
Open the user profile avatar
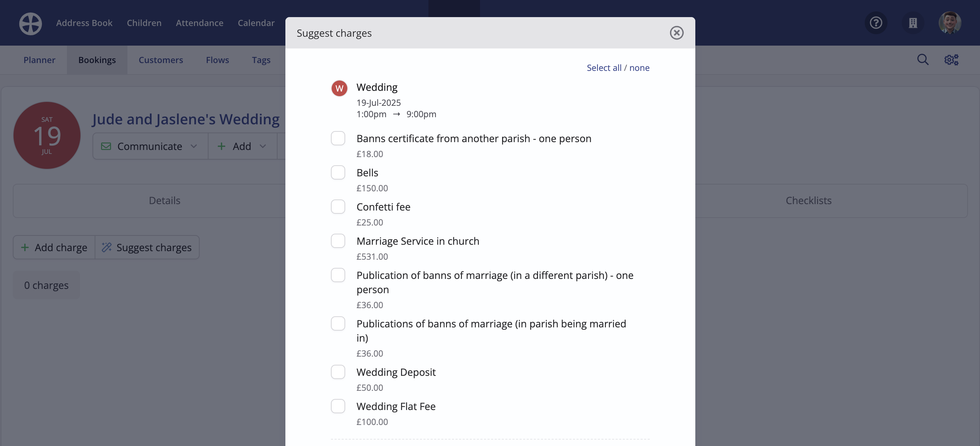click(x=949, y=23)
